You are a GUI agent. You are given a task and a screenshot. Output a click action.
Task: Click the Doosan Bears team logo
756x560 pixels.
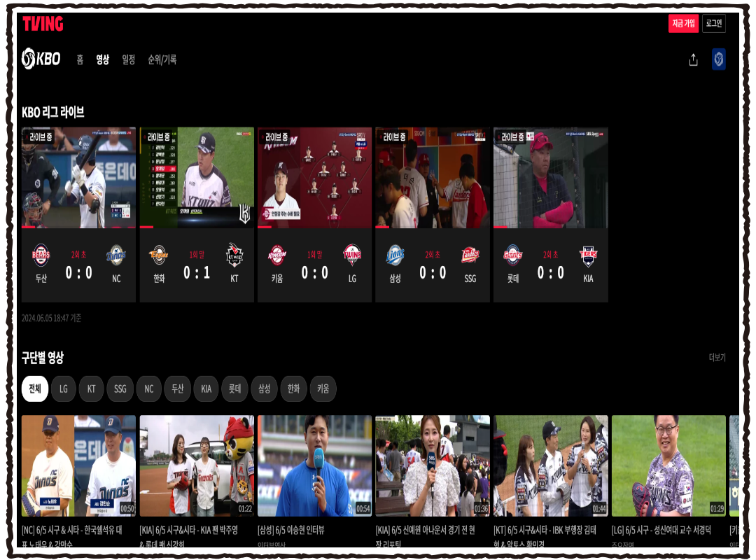pos(41,255)
